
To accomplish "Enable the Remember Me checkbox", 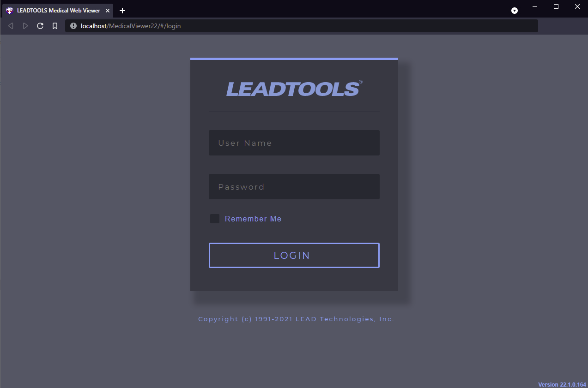I will [x=215, y=219].
